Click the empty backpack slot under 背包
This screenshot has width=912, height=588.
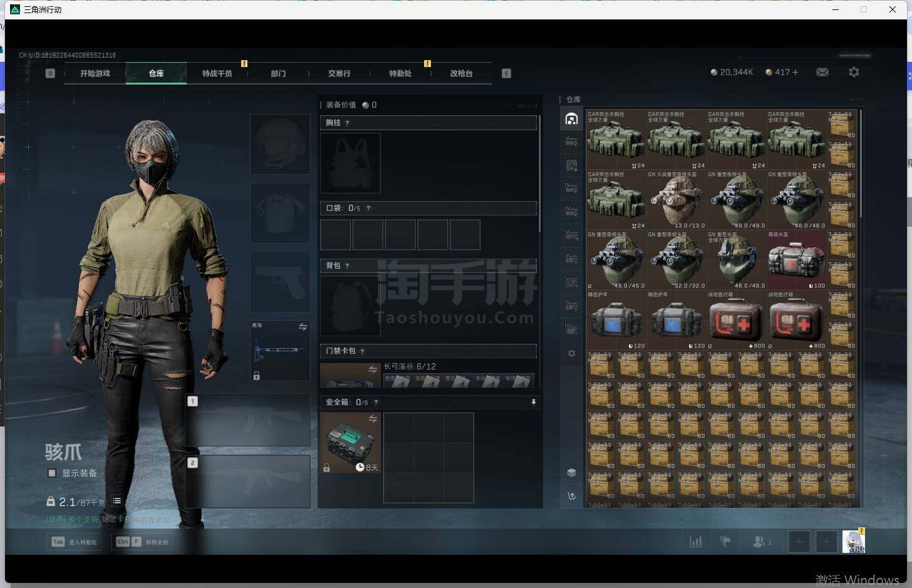[x=350, y=306]
